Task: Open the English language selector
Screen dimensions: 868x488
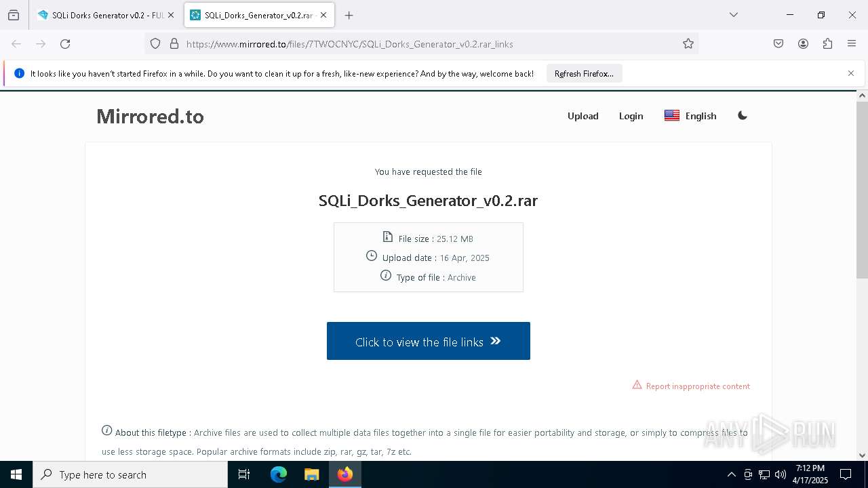Action: [690, 116]
